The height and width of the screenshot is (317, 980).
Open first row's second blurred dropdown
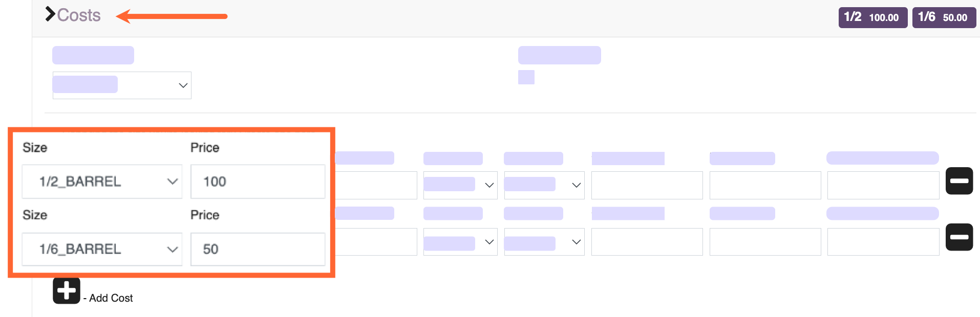click(x=460, y=185)
